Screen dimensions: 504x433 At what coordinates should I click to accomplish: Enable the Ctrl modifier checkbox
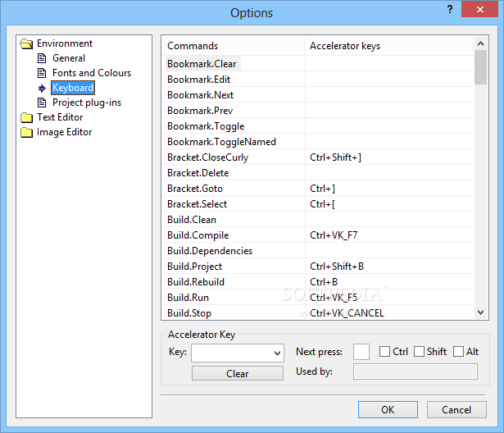(384, 352)
